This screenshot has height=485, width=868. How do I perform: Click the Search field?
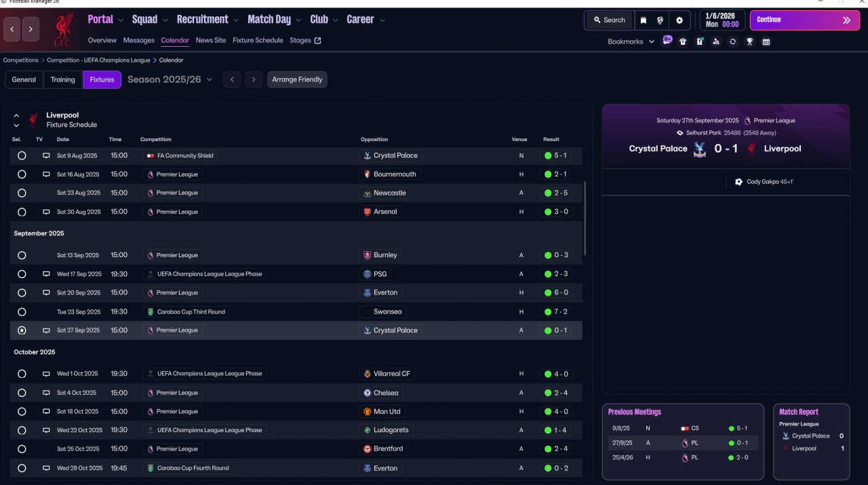(x=609, y=20)
